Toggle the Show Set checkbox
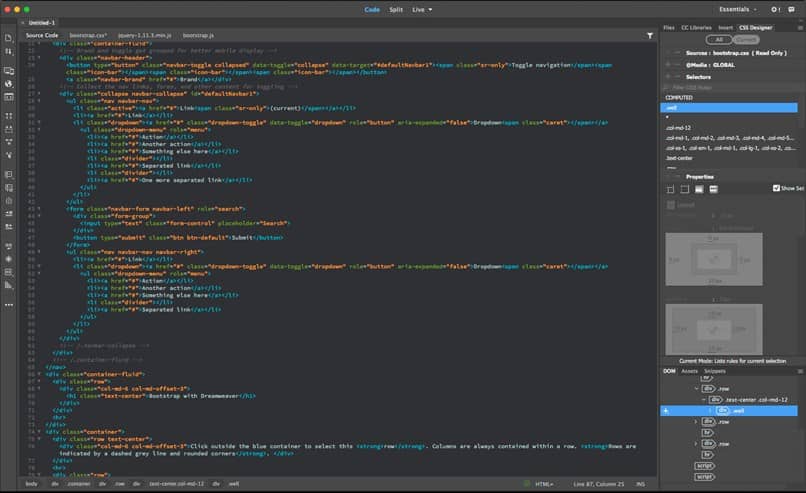The height and width of the screenshot is (493, 806). [x=777, y=188]
